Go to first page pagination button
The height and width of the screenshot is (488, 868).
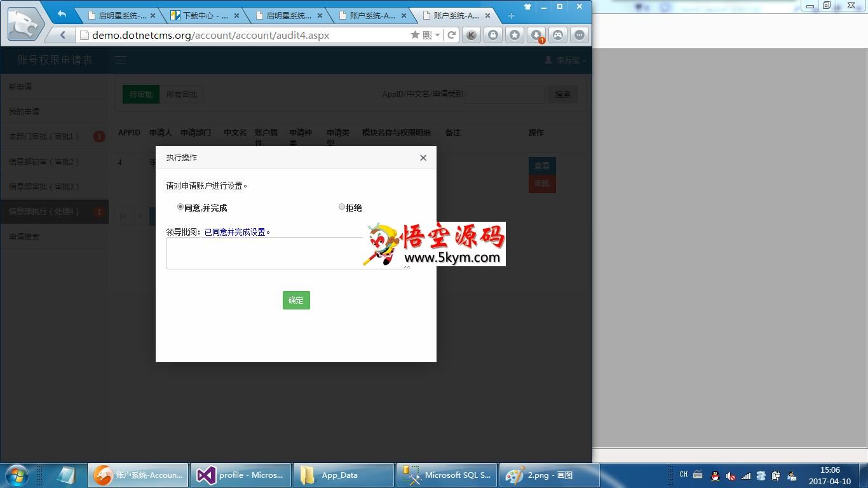click(x=123, y=216)
